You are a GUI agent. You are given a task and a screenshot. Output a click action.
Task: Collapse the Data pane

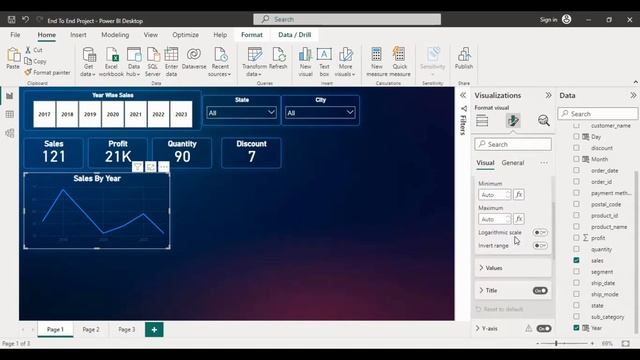click(x=633, y=96)
